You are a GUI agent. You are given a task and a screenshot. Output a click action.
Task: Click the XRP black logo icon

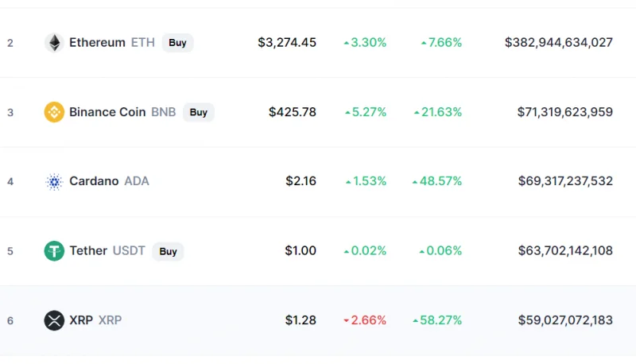(54, 320)
